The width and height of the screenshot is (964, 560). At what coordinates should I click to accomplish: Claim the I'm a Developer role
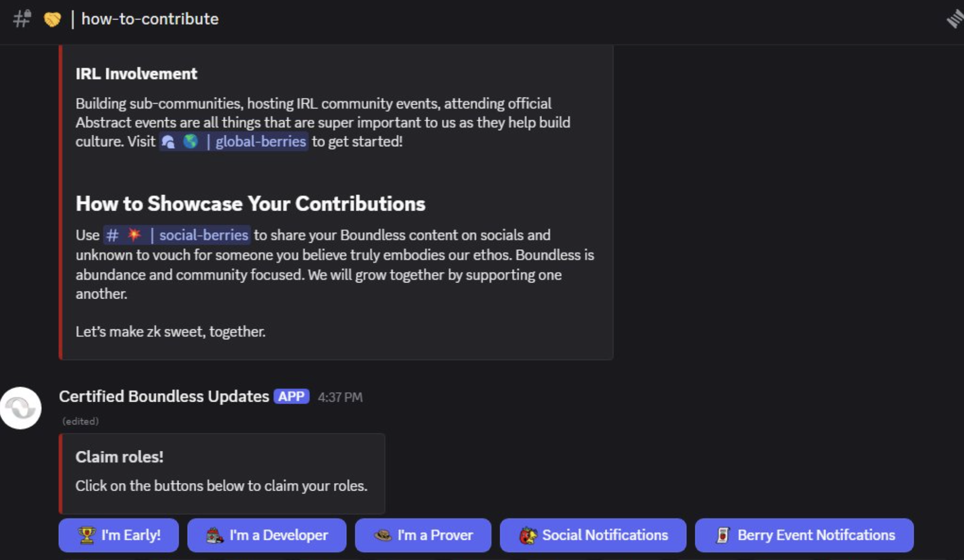[267, 535]
